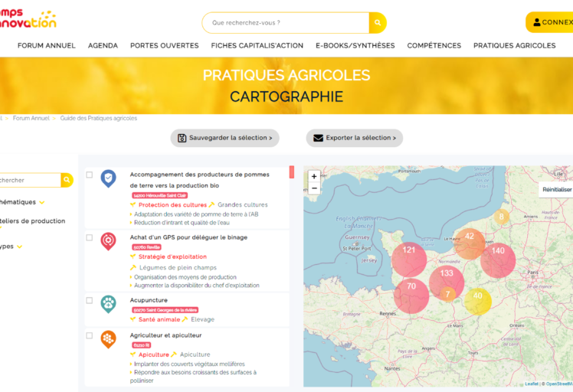Click the blue shield icon for pommes de terre
This screenshot has width=573, height=392.
coord(109,178)
